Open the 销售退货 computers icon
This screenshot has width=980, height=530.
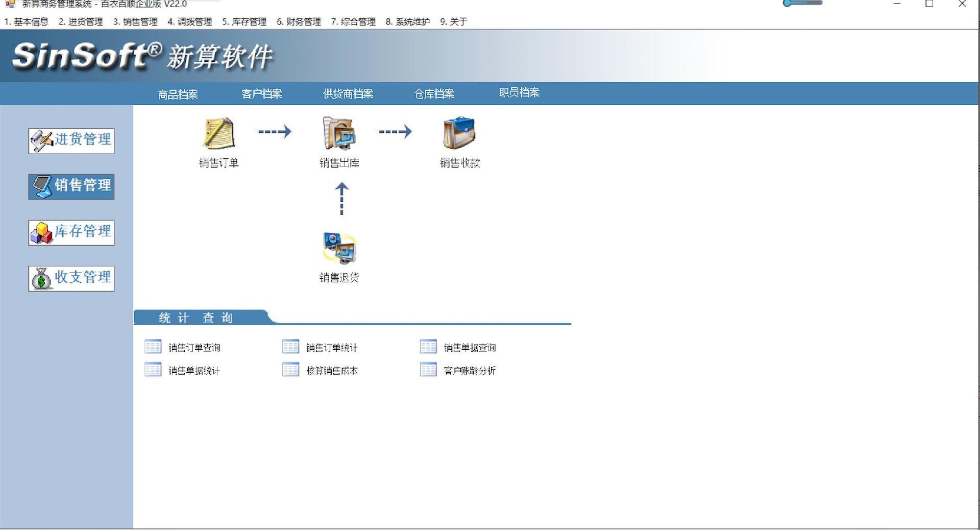coord(339,248)
